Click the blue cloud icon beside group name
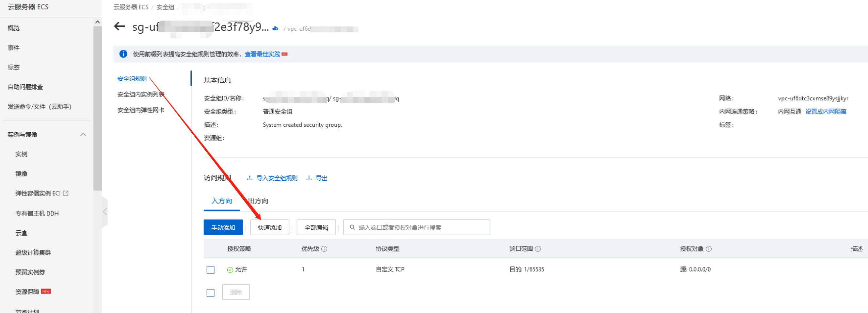This screenshot has height=313, width=868. (x=275, y=28)
